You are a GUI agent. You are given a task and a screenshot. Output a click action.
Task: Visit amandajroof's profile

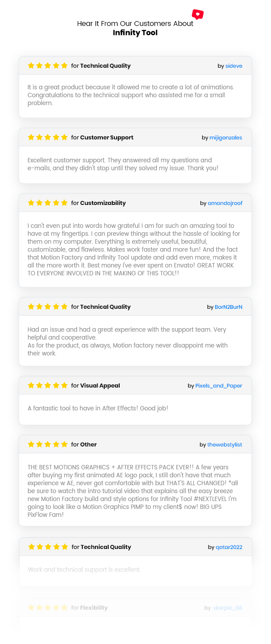tap(225, 203)
